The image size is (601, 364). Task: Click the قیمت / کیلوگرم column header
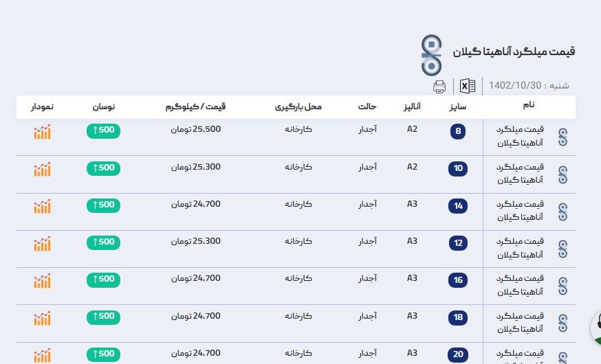195,107
